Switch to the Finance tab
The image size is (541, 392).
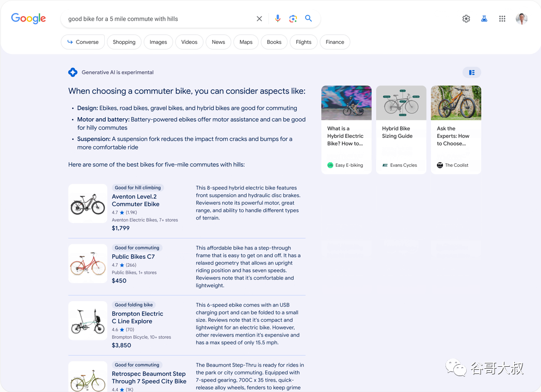tap(335, 42)
